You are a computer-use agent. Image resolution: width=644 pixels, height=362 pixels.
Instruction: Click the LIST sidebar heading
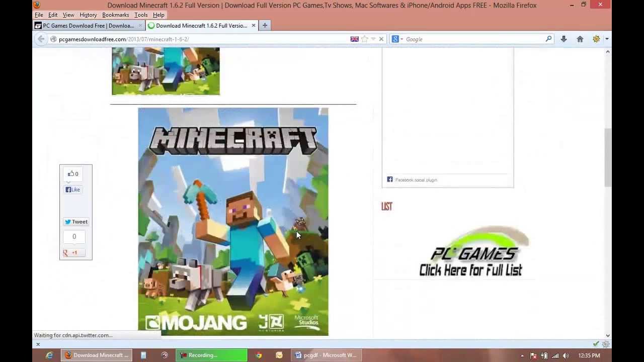pyautogui.click(x=386, y=207)
